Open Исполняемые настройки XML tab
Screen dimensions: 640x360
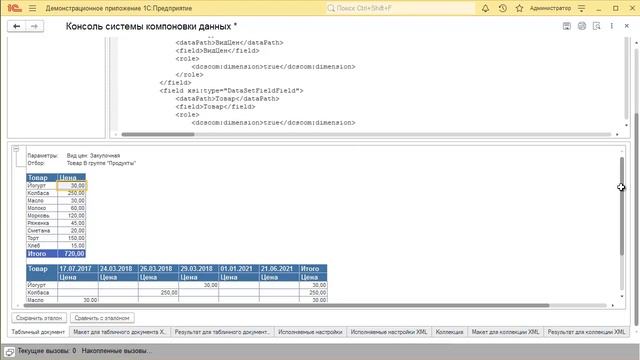pos(389,332)
